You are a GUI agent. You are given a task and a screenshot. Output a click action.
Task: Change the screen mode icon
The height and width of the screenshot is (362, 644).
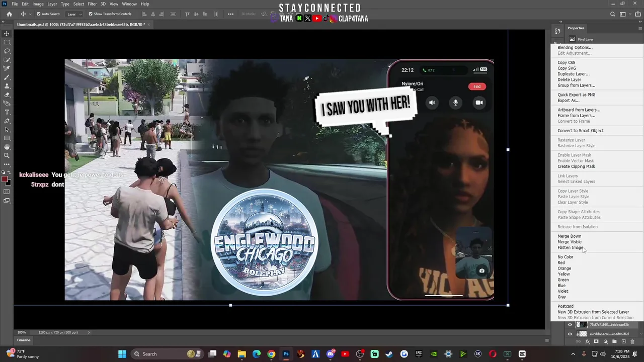point(7,201)
